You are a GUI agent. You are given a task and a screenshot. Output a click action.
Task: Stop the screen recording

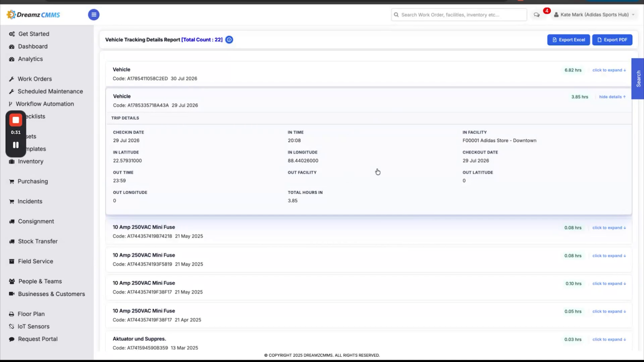click(16, 120)
